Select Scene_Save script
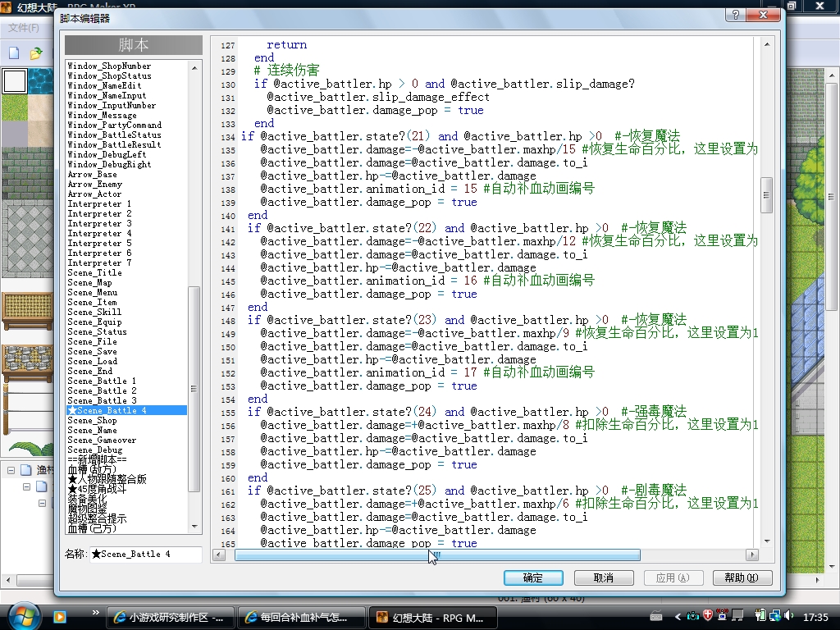Screen dimensions: 840x630 click(92, 351)
